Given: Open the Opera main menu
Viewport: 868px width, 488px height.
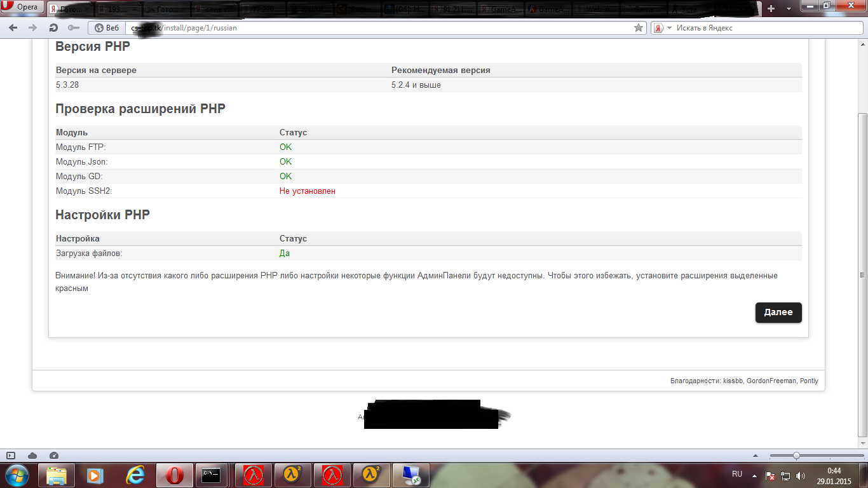Looking at the screenshot, I should 23,7.
